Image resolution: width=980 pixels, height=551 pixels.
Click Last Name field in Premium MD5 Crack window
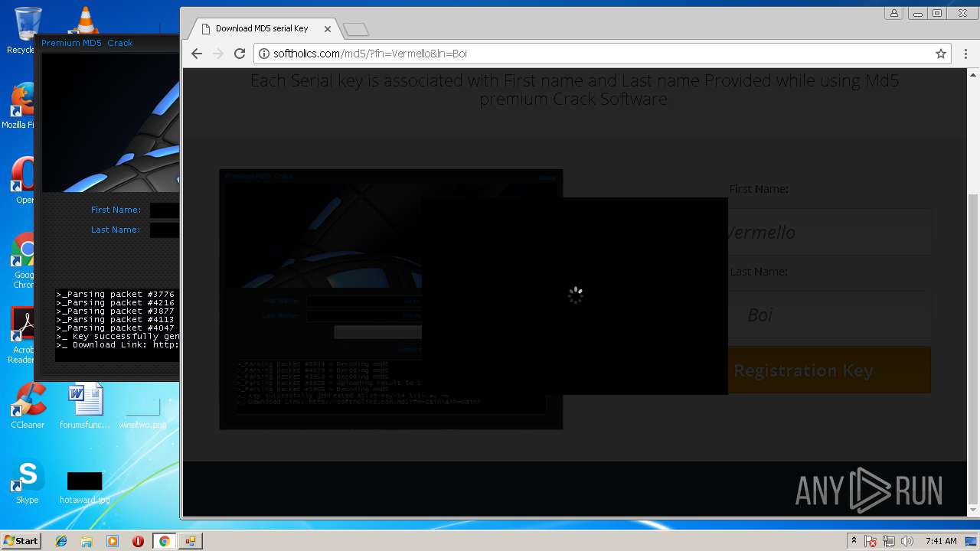(165, 230)
